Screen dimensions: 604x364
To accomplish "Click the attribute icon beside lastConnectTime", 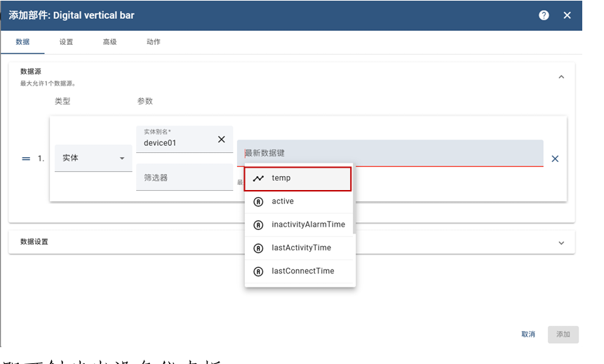I will coord(258,271).
